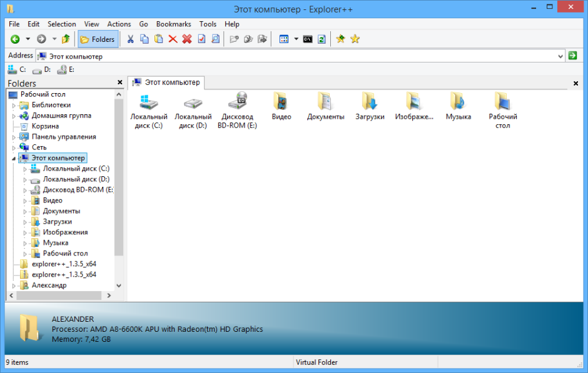Open the View menu
This screenshot has height=373, width=588.
(91, 24)
